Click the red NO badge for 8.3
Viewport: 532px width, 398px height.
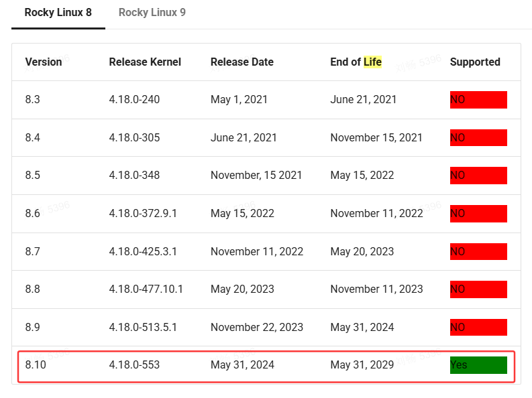[478, 100]
